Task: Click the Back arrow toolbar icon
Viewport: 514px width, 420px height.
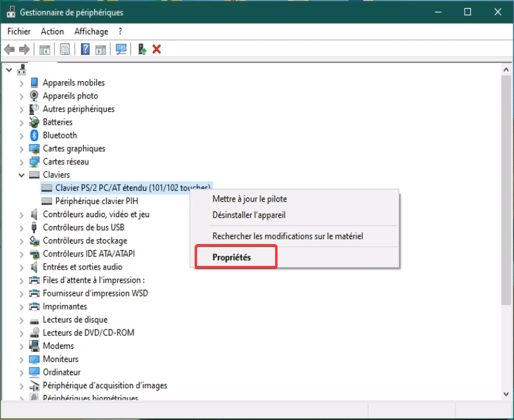Action: [x=9, y=49]
